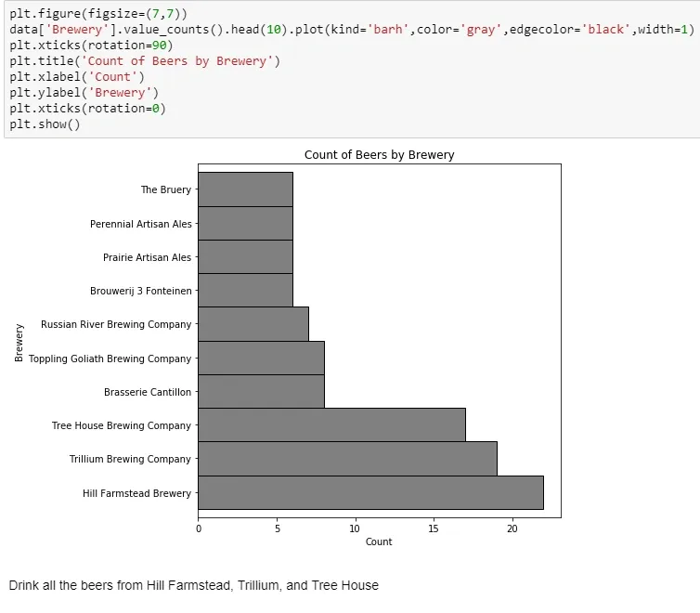Click the value_counts code line
Image resolution: width=700 pixels, height=613 pixels.
point(352,30)
